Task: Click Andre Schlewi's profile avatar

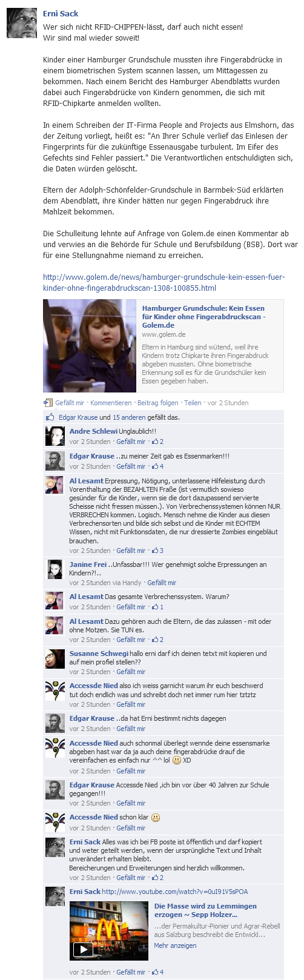Action: (x=55, y=436)
